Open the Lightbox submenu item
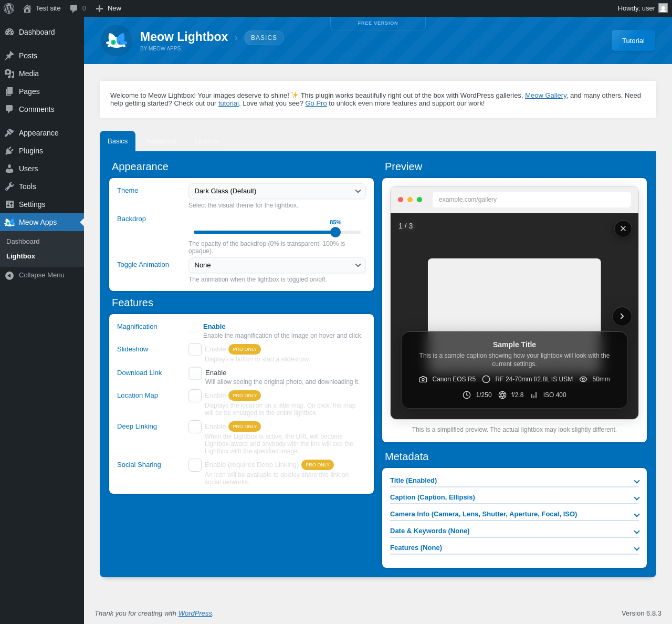The height and width of the screenshot is (624, 672). click(x=42, y=256)
